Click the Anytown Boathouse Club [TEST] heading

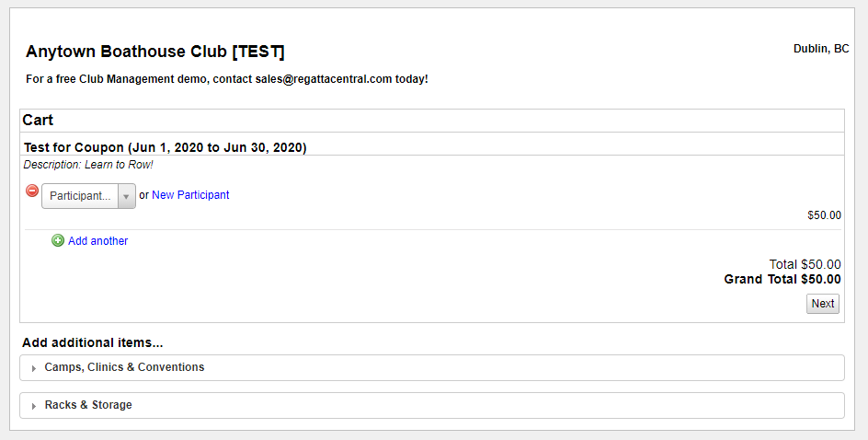tap(155, 52)
